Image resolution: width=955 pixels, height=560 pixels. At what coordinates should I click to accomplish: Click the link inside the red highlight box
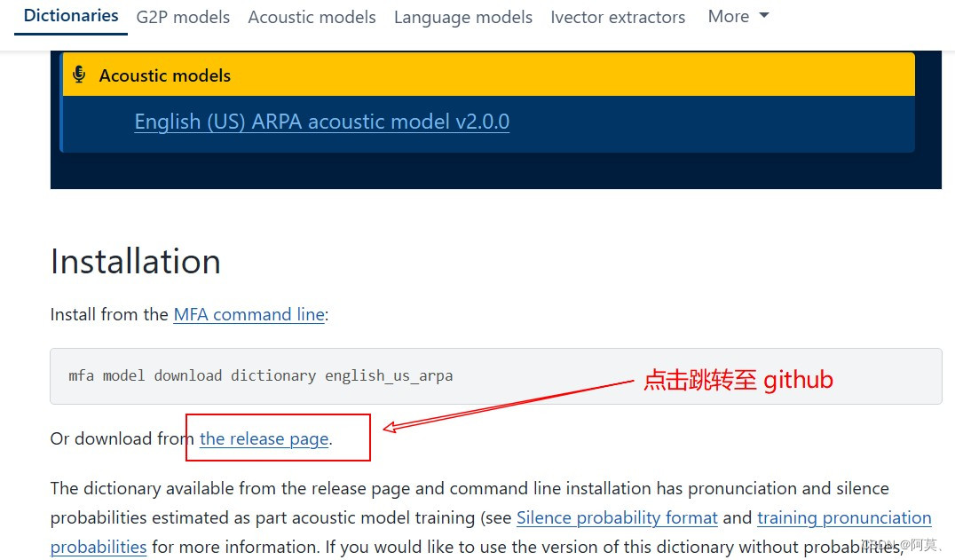pos(264,438)
